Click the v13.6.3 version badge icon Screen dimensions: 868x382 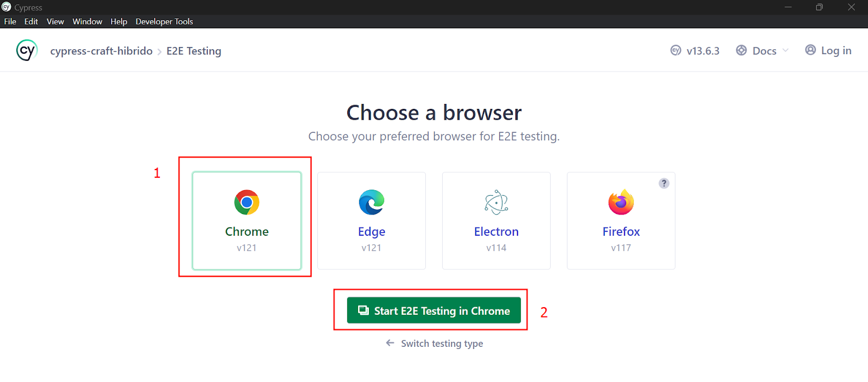675,50
